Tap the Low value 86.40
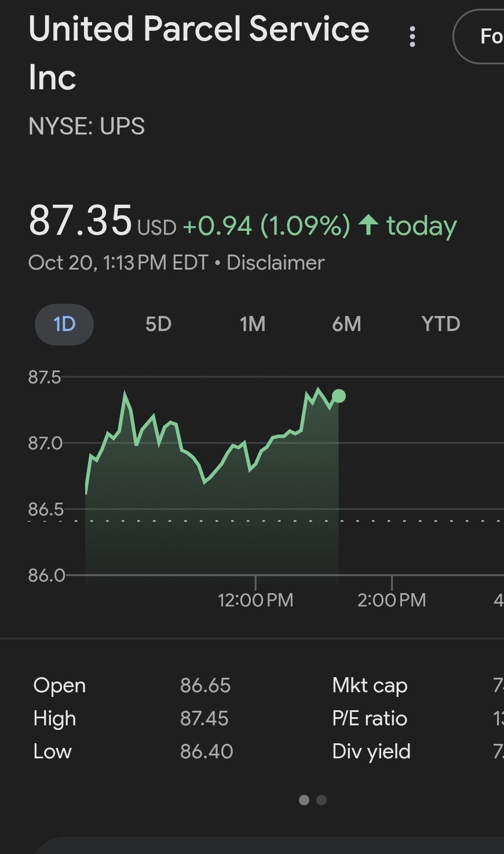Viewport: 504px width, 854px height. click(x=206, y=751)
